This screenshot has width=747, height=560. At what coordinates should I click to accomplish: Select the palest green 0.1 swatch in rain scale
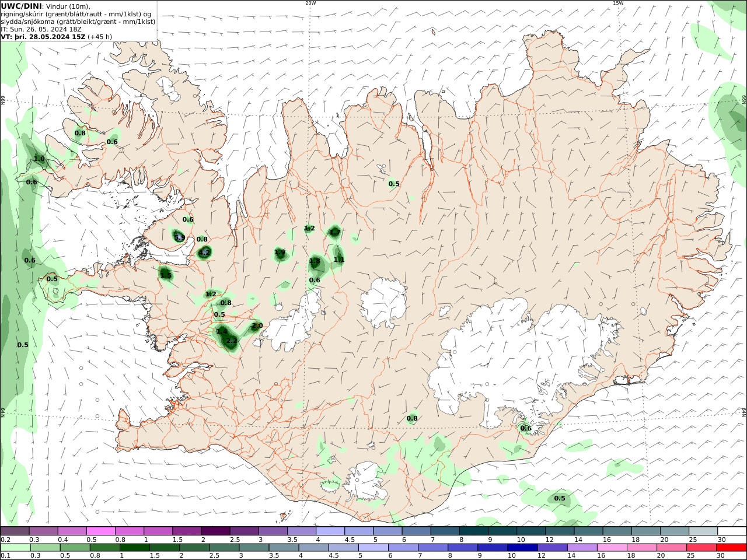(15, 547)
